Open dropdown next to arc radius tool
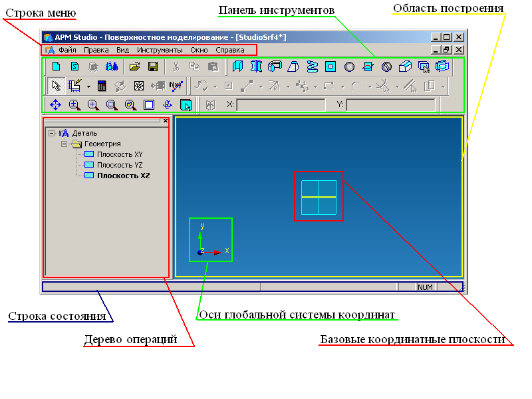This screenshot has height=399, width=532. pyautogui.click(x=288, y=87)
